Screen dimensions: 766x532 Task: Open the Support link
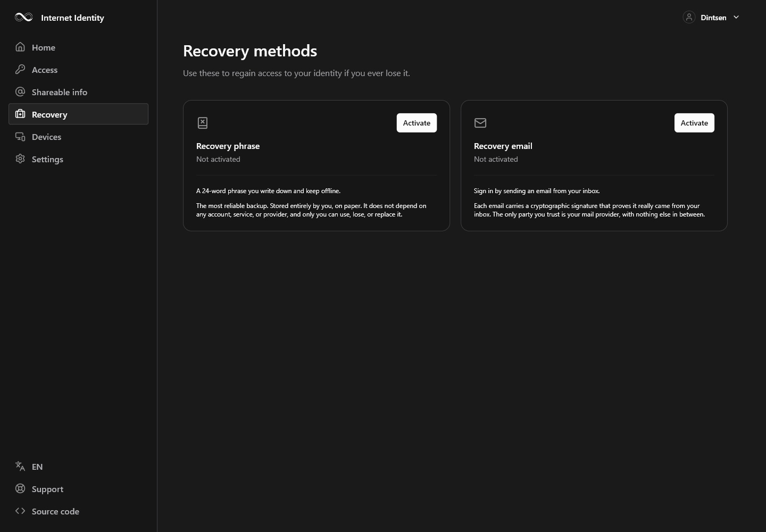coord(78,489)
